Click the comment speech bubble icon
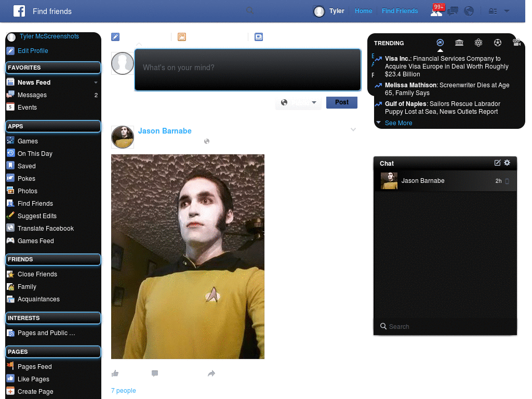The height and width of the screenshot is (399, 532). (155, 374)
